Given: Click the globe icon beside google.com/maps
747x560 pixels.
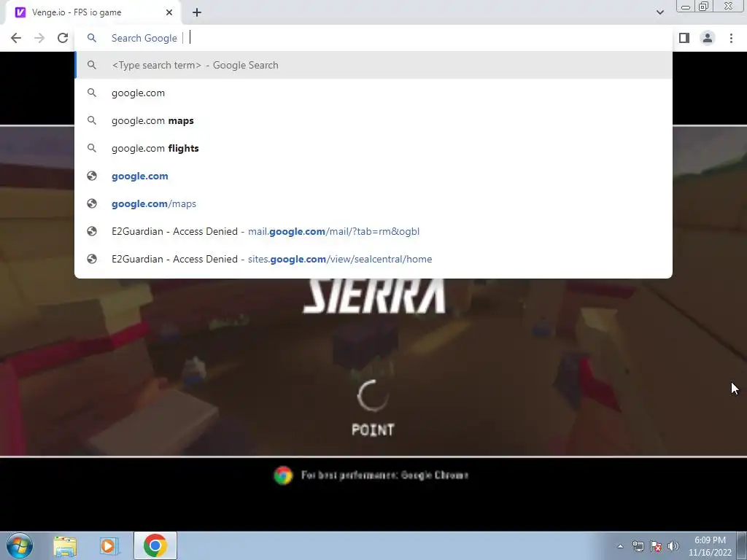Looking at the screenshot, I should [x=92, y=203].
